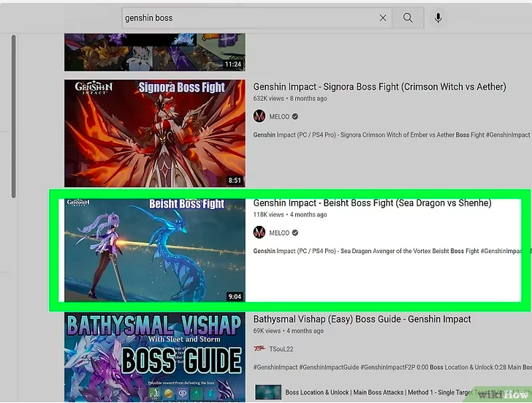
Task: Click '69K views • 4 months ago' text
Action: 289,331
